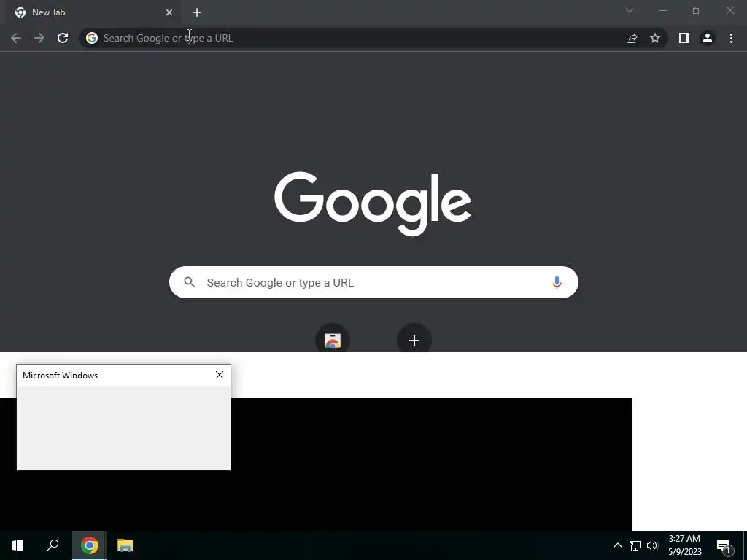This screenshot has width=747, height=560.
Task: Bookmark this tab with the star
Action: [655, 38]
